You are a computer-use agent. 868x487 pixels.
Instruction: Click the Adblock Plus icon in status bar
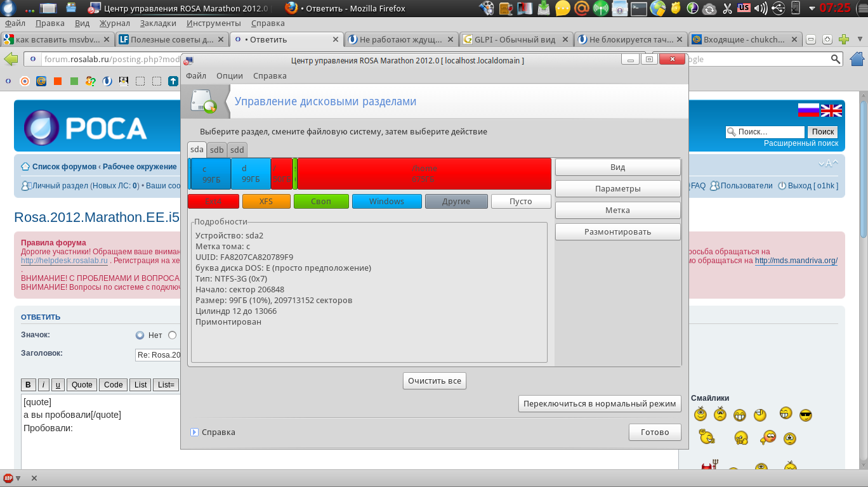(8, 478)
